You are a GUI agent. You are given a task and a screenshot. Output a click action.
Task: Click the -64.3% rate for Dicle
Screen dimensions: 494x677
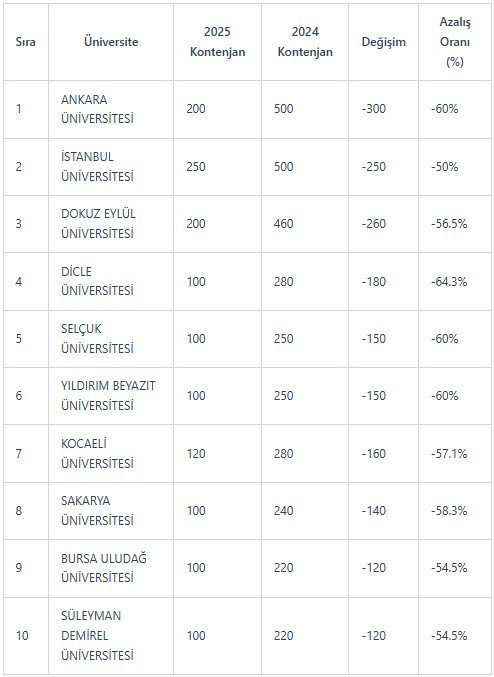click(x=449, y=282)
